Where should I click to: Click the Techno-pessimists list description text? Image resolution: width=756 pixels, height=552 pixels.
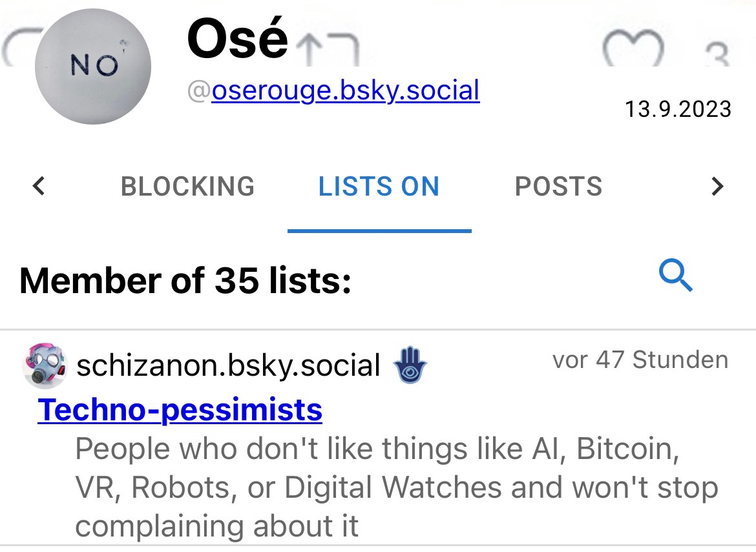coord(395,487)
